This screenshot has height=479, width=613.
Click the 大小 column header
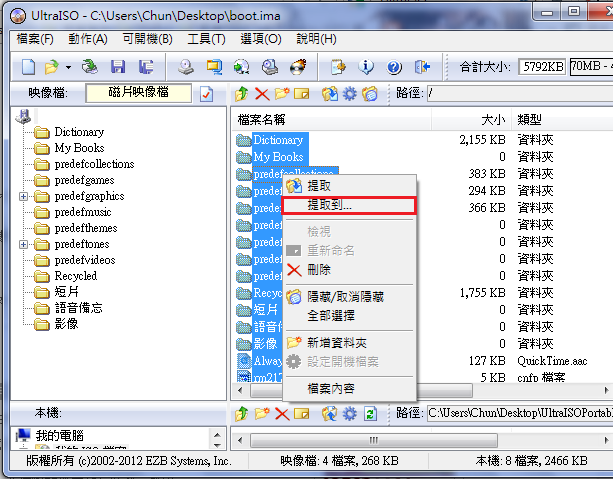tap(471, 120)
